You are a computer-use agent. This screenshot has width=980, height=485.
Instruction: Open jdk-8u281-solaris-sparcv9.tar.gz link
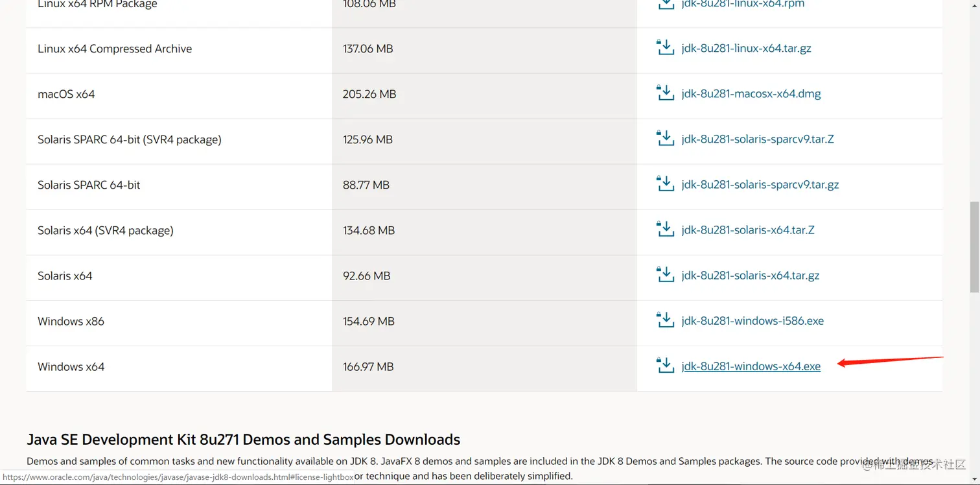pyautogui.click(x=760, y=185)
